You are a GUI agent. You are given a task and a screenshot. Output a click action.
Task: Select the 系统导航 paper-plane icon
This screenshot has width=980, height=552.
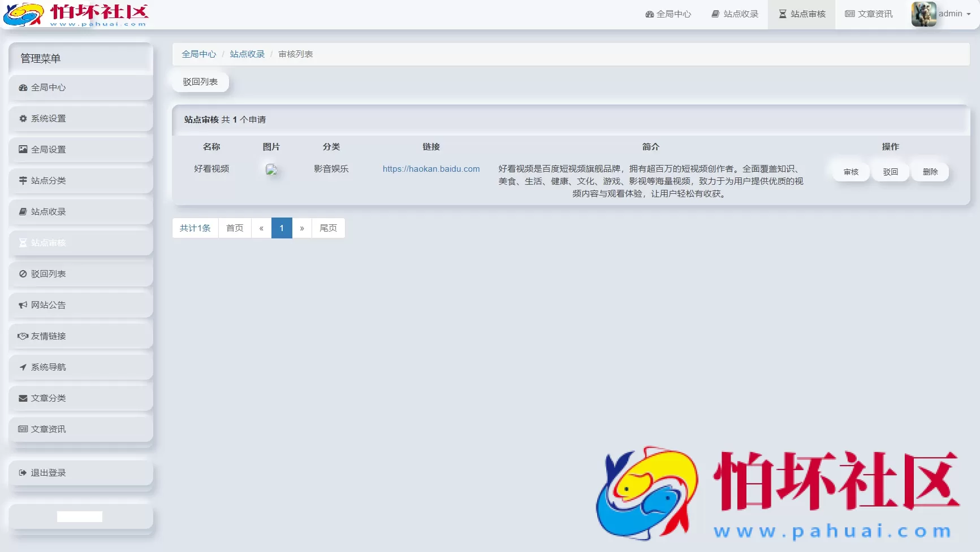click(23, 367)
